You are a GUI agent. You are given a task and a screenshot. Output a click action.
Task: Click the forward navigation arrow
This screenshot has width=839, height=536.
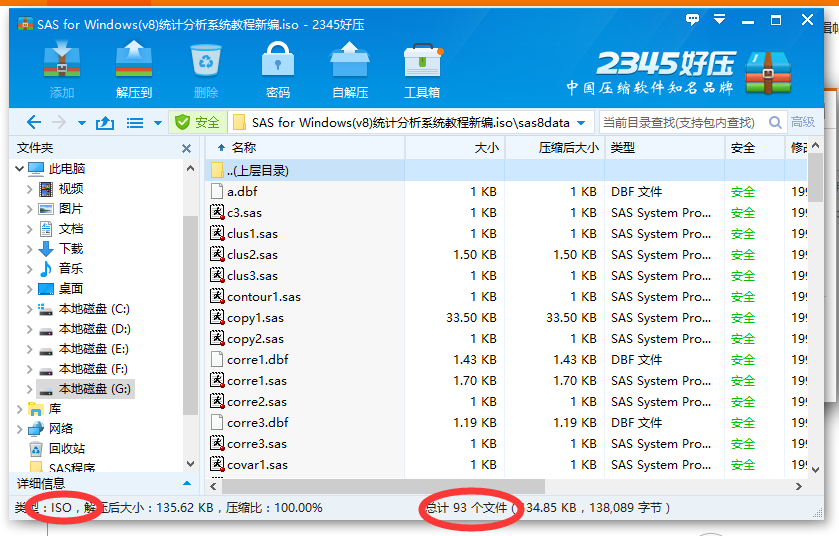(59, 122)
